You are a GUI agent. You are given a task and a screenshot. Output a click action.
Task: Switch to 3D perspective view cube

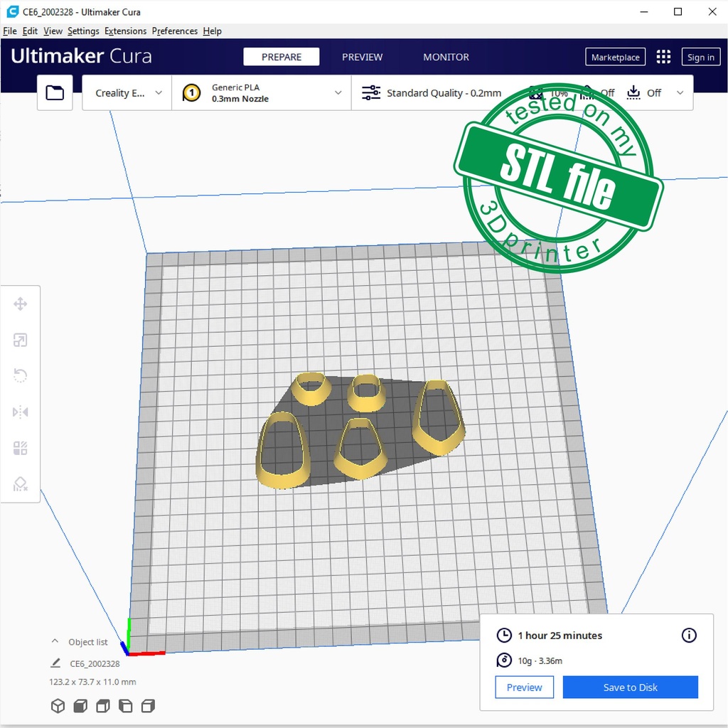coord(58,706)
